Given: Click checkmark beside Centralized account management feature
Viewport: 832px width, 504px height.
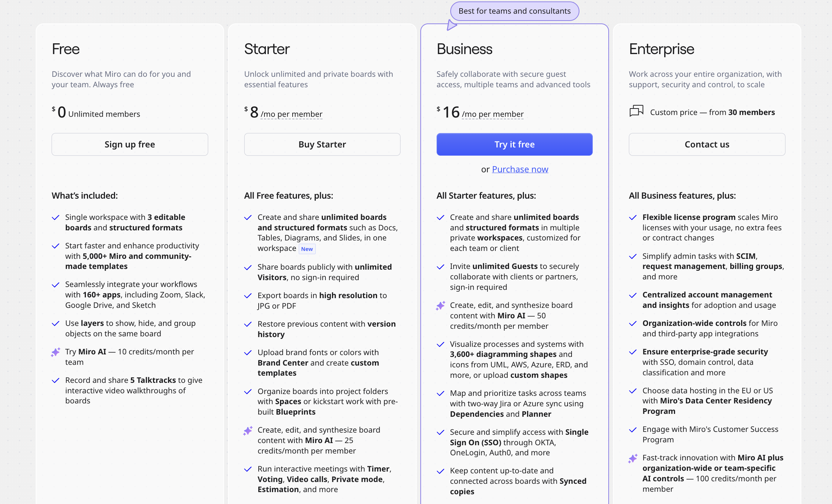Looking at the screenshot, I should click(633, 295).
